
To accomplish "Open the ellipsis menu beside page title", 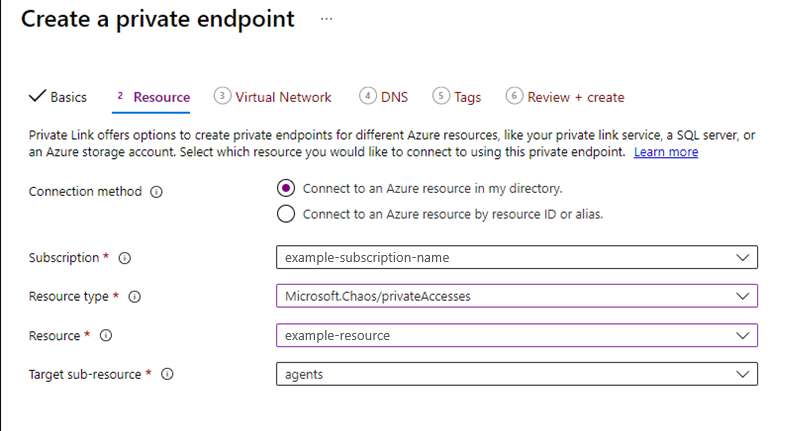I will point(327,19).
